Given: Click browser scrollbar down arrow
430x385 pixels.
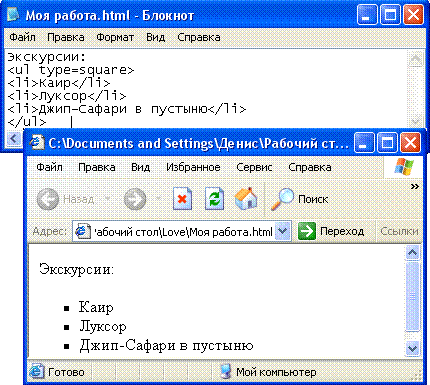Looking at the screenshot, I should click(x=413, y=349).
